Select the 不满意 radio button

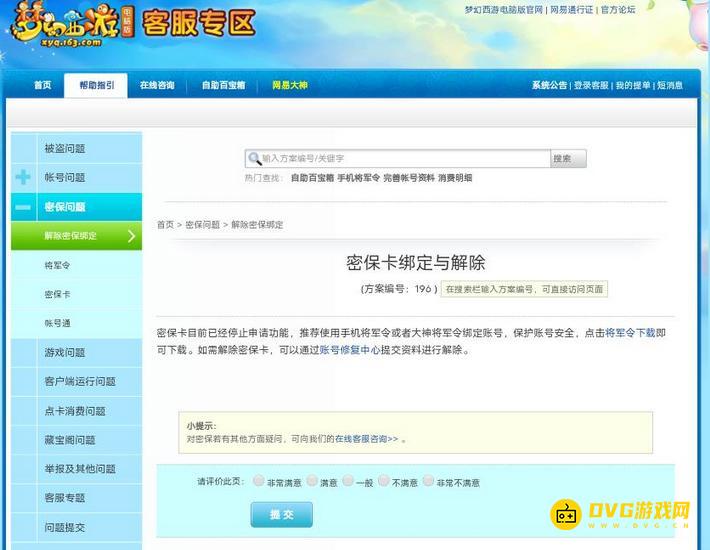coord(384,480)
